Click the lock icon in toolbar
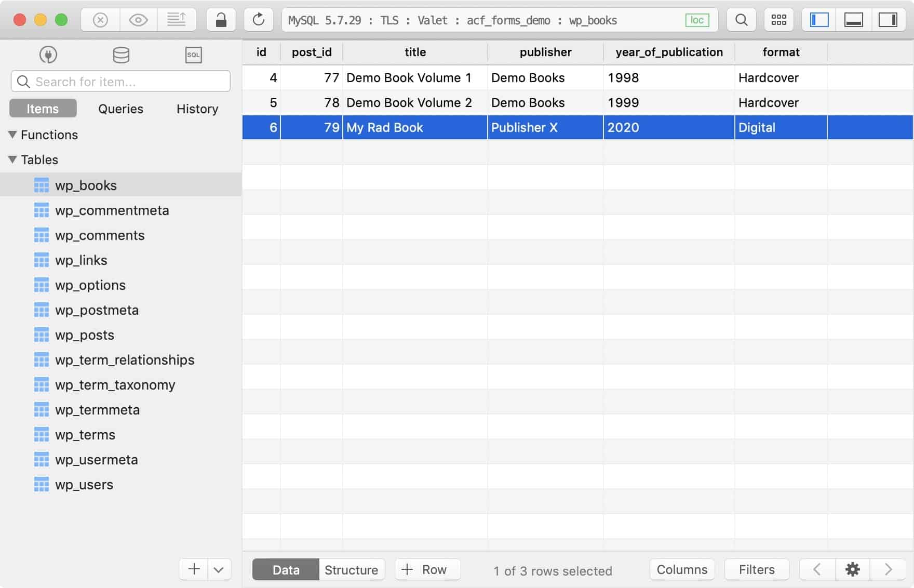Screen dimensions: 914x588 [x=221, y=20]
